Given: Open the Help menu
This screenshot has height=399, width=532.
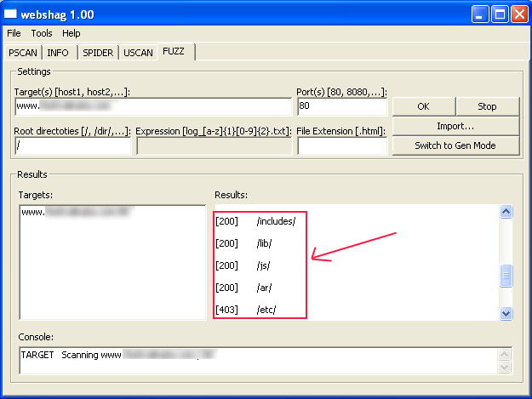Looking at the screenshot, I should 72,33.
